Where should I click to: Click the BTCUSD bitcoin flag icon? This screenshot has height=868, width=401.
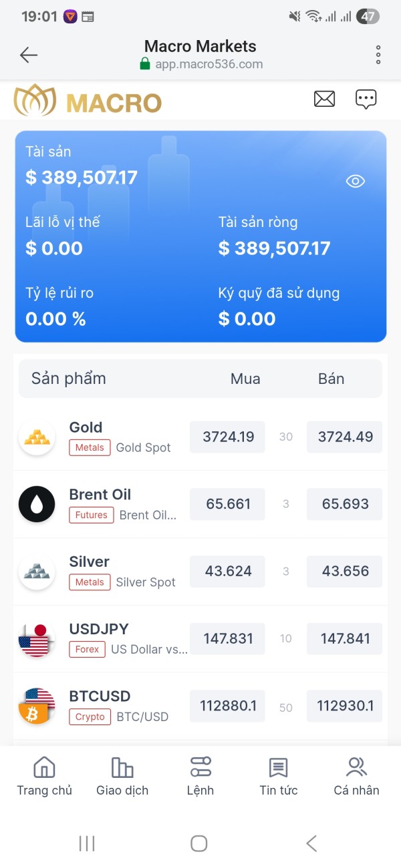click(x=37, y=706)
